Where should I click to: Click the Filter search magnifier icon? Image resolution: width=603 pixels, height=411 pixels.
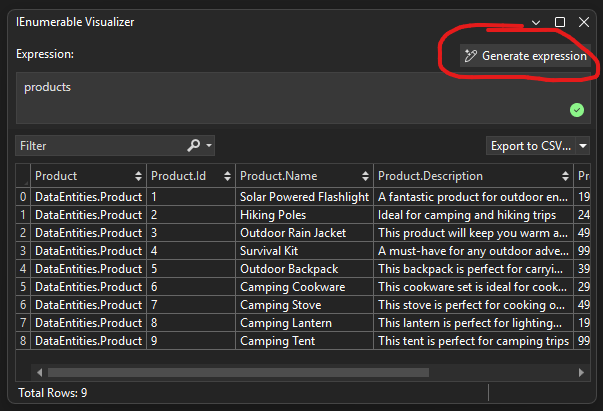click(x=193, y=145)
